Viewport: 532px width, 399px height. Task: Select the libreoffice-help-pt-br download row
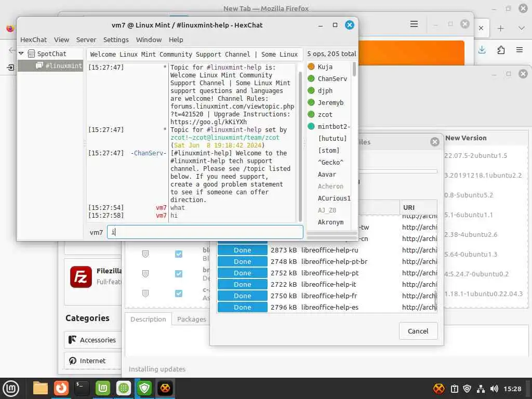pos(327,262)
